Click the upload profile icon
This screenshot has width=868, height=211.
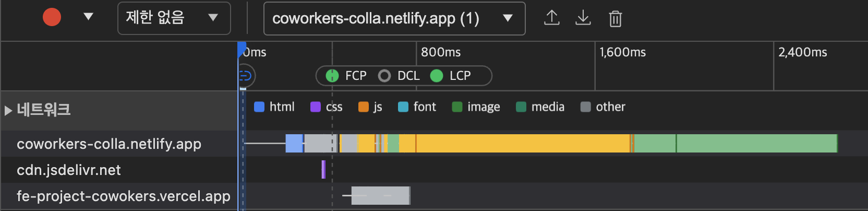pos(551,18)
